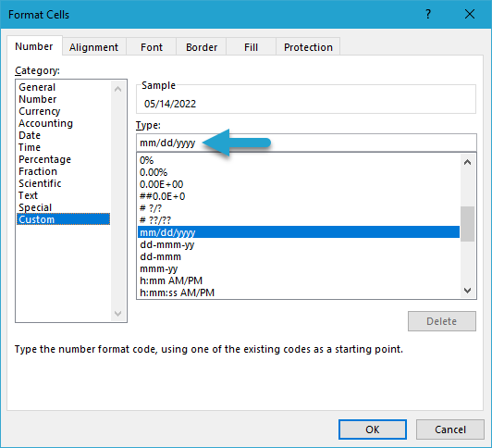This screenshot has height=448, width=492.
Task: Open the Border tab
Action: 202,47
